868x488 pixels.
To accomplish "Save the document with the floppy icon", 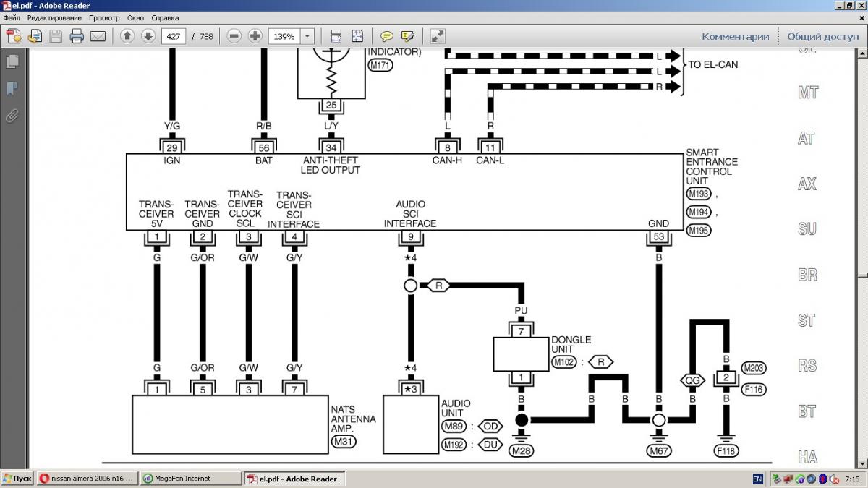I will (56, 36).
